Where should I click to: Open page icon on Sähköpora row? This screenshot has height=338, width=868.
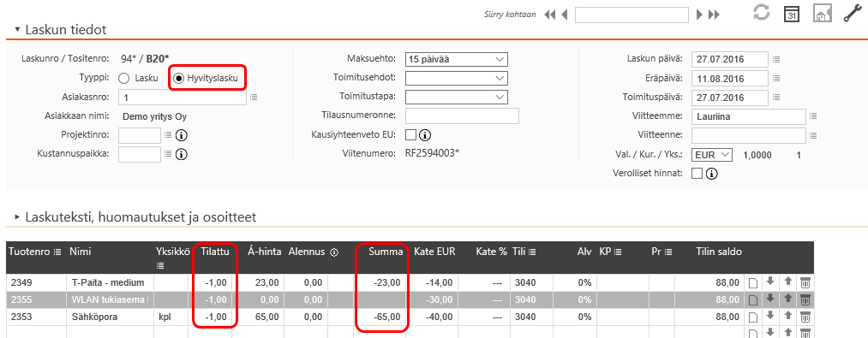click(752, 317)
